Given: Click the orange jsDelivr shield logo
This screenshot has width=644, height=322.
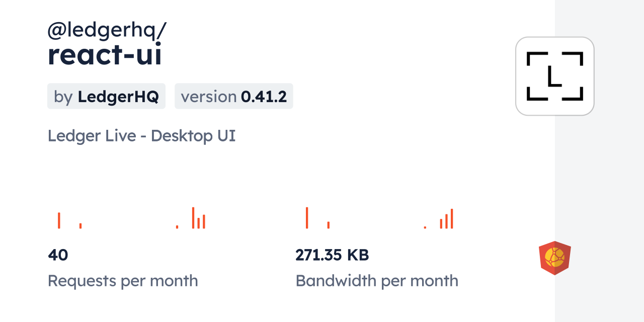Looking at the screenshot, I should pos(554,258).
